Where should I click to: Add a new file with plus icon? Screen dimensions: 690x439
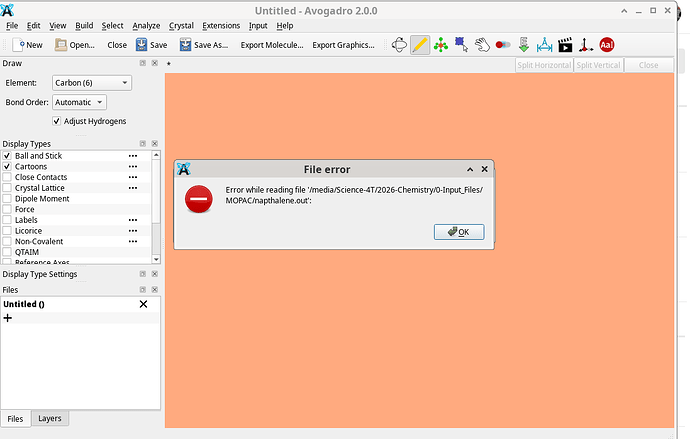point(7,318)
